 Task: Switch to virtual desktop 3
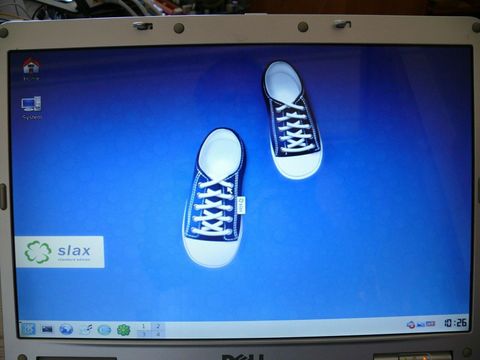point(144,334)
